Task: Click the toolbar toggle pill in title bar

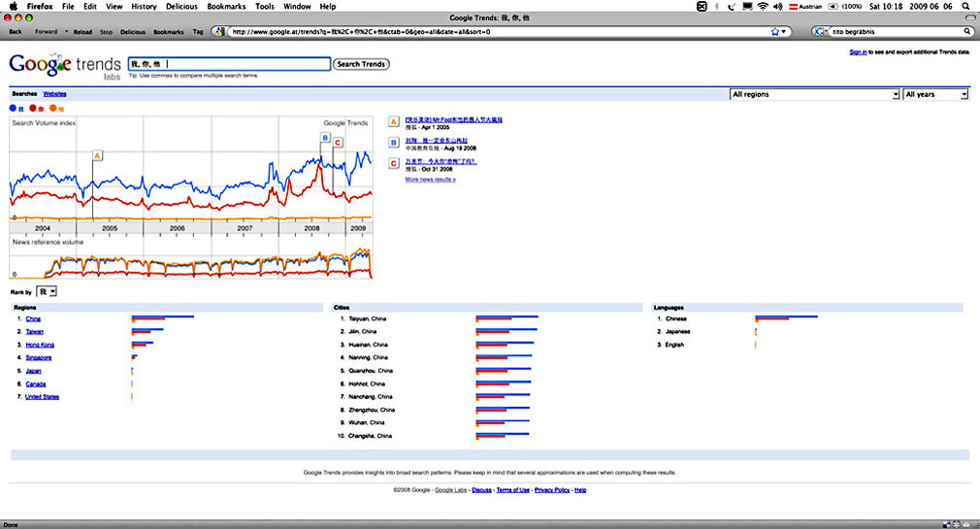Action: click(x=969, y=18)
